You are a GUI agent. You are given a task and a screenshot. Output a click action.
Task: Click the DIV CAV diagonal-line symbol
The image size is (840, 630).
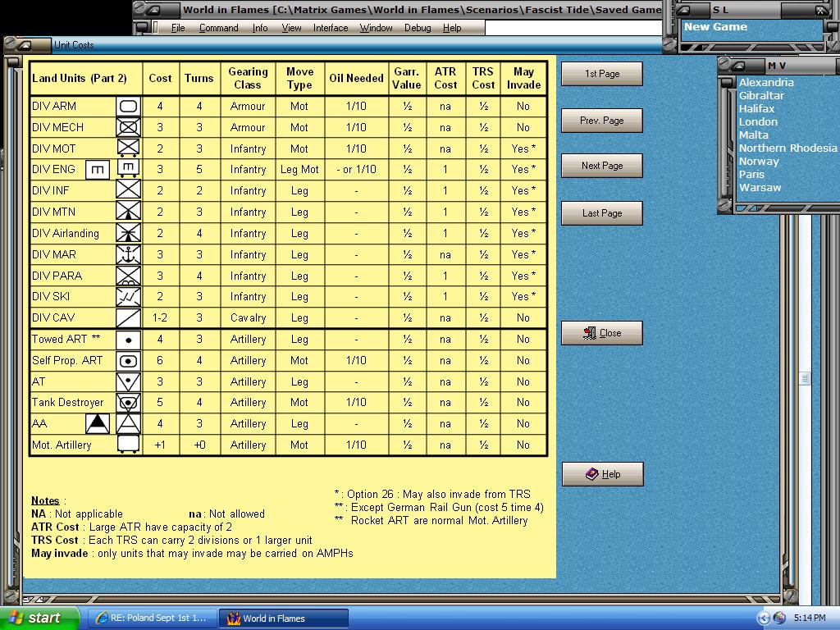129,317
